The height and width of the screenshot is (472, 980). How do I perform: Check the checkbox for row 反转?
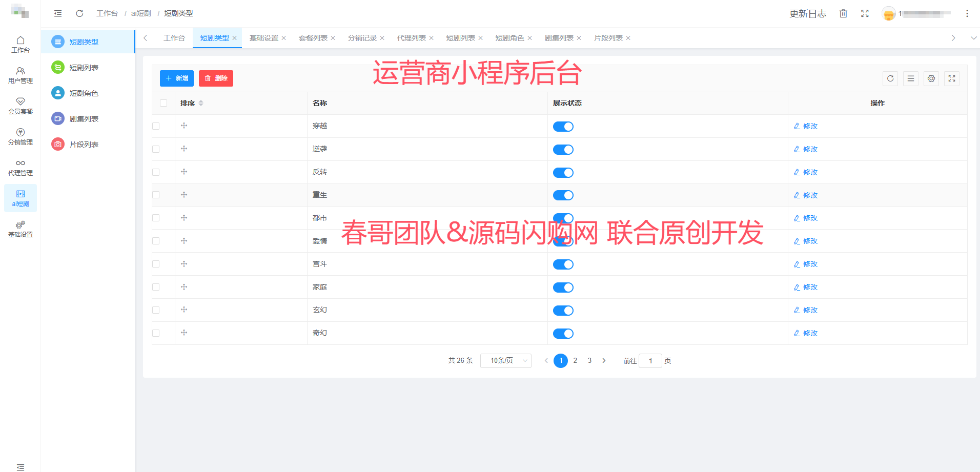point(156,172)
